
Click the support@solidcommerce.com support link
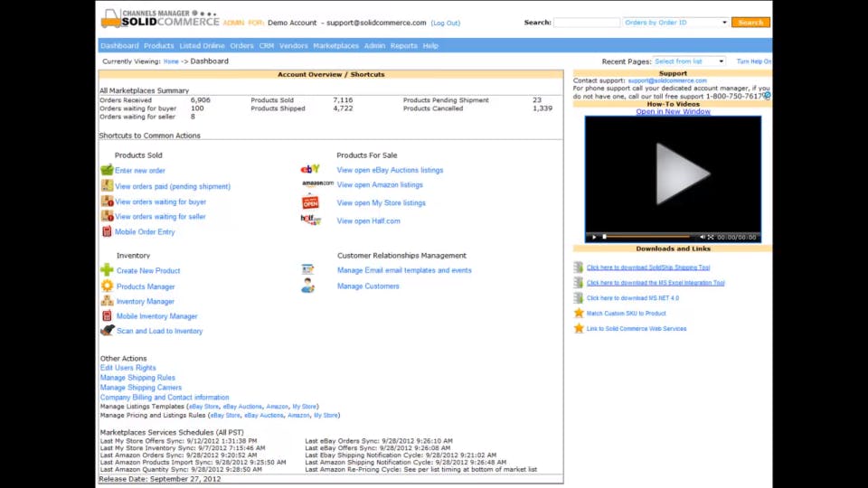[x=667, y=80]
